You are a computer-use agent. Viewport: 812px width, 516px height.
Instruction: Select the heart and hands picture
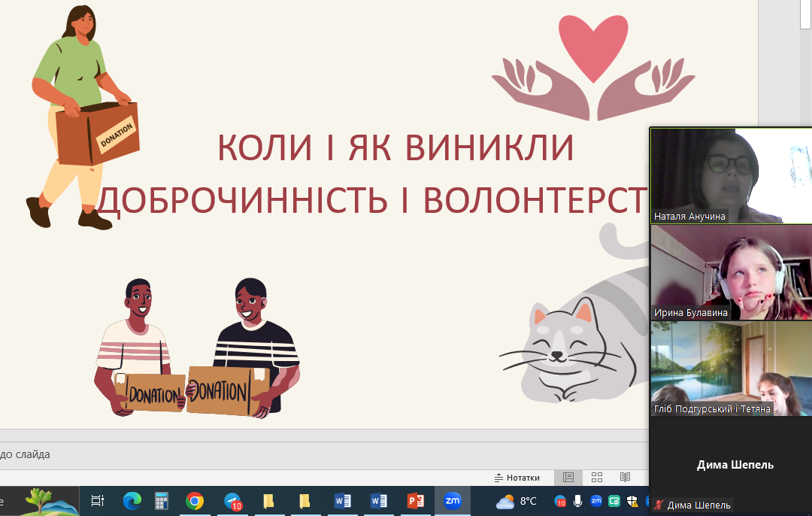pos(593,68)
